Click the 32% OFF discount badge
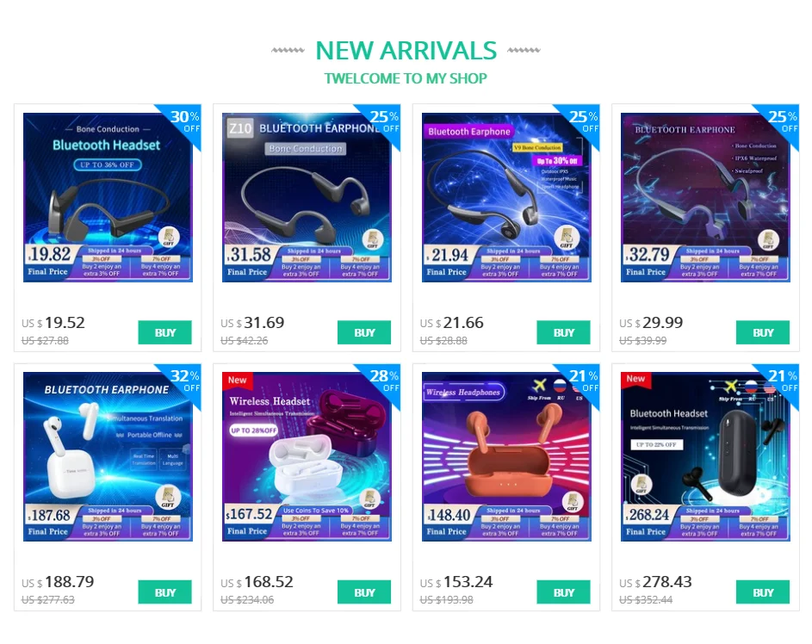 click(x=184, y=381)
